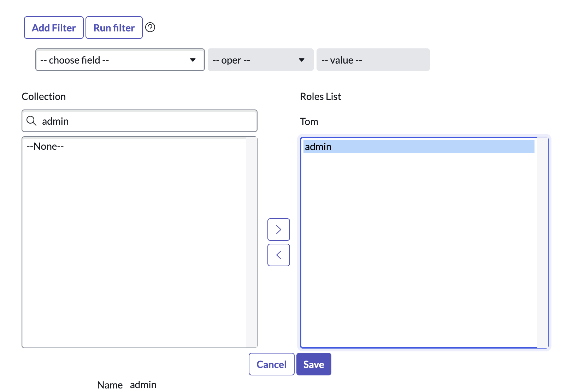Click the Roles List scrollbar
This screenshot has width=561, height=392.
542,243
